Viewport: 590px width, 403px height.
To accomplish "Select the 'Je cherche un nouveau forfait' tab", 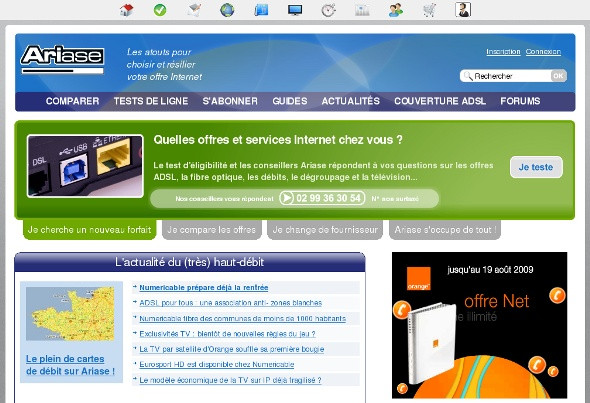I will coord(90,230).
